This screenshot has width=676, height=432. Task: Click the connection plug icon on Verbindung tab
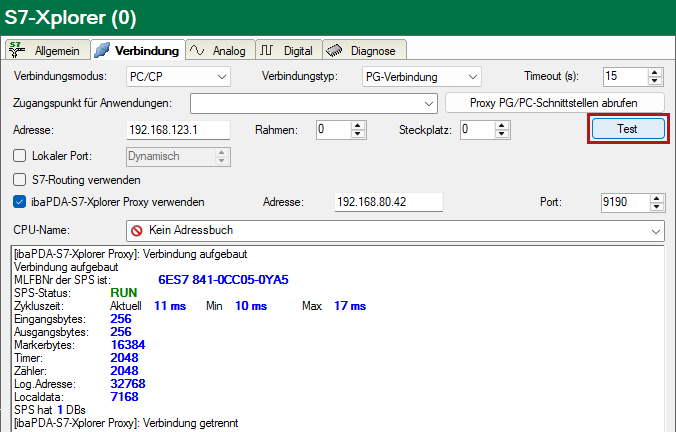102,50
